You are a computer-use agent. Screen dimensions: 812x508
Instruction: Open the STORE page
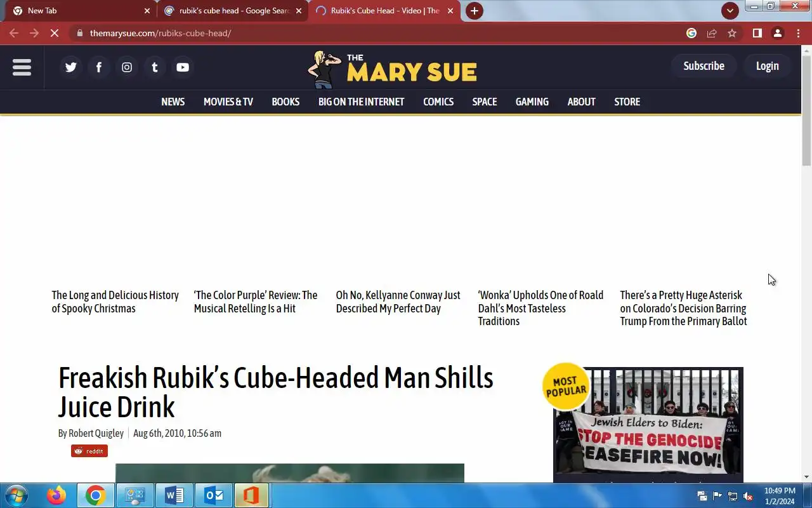pos(627,102)
